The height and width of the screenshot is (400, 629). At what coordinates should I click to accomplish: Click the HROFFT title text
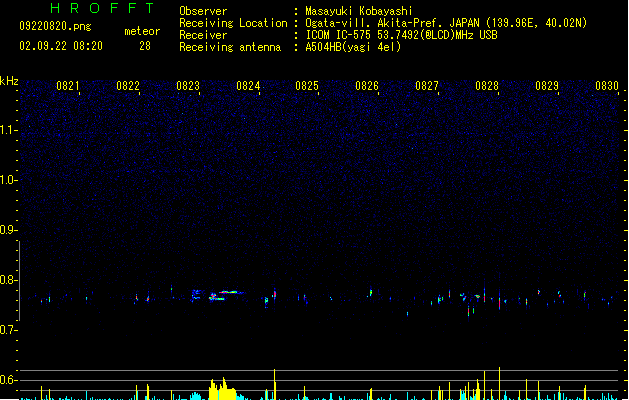coord(102,8)
